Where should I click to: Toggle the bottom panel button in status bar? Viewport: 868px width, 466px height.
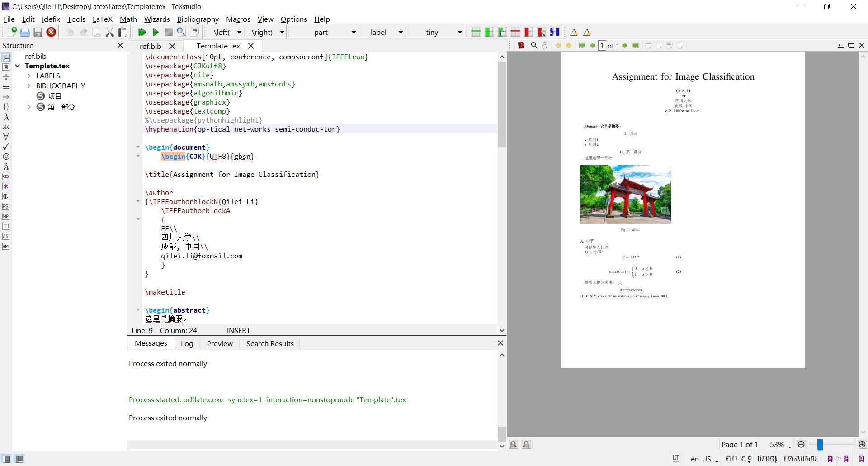point(19,459)
